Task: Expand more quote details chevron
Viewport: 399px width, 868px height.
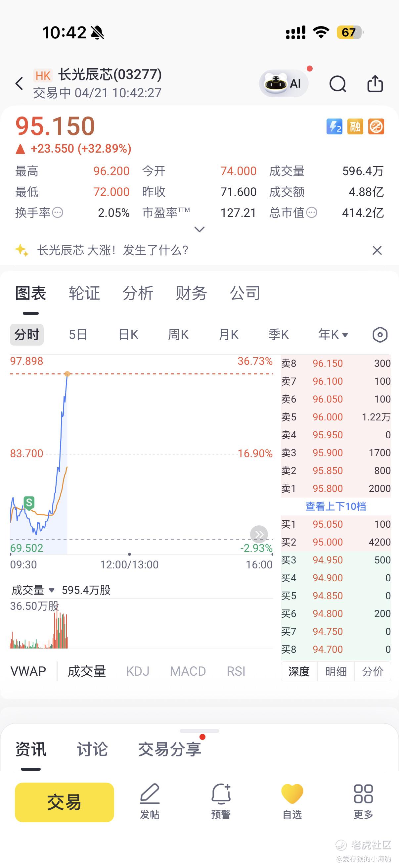Action: [x=200, y=229]
